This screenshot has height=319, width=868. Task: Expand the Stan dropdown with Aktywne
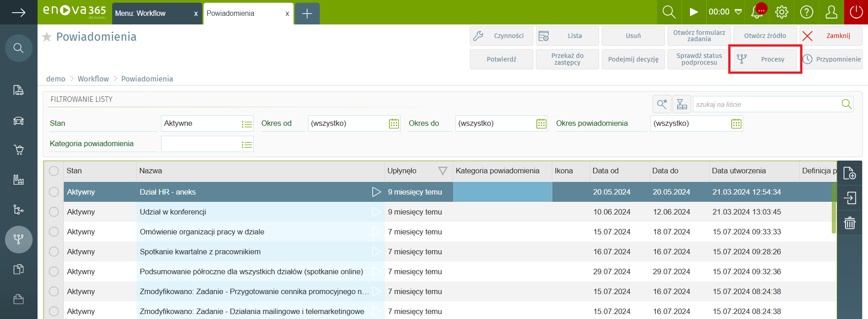(x=247, y=124)
